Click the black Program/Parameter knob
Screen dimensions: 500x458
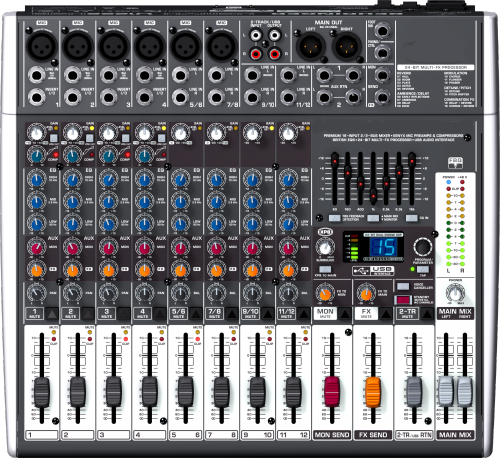(x=423, y=247)
